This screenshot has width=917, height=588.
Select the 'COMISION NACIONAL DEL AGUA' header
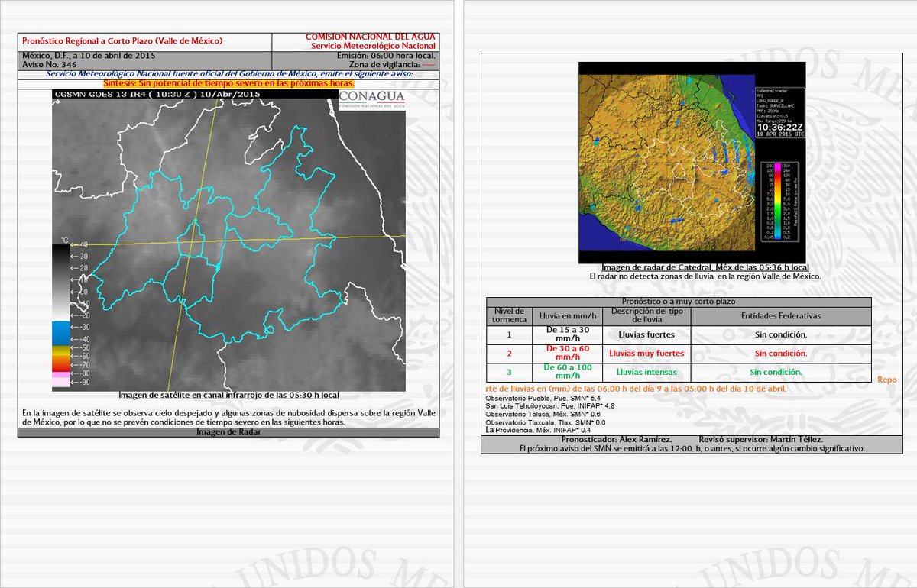tap(371, 37)
